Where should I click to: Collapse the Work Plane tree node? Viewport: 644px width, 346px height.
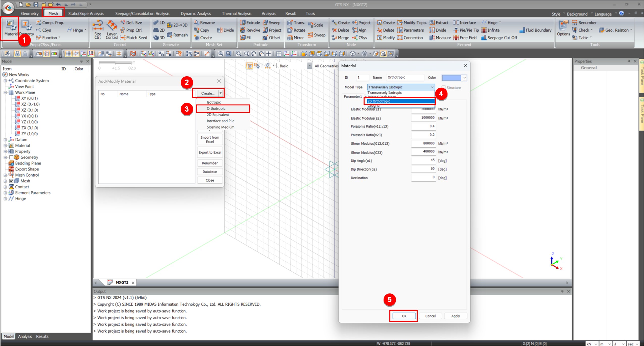[5, 92]
